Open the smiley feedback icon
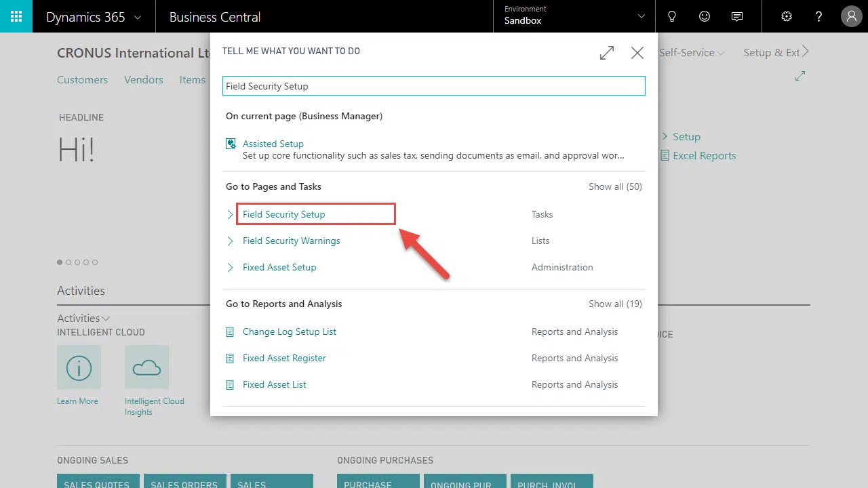 705,16
